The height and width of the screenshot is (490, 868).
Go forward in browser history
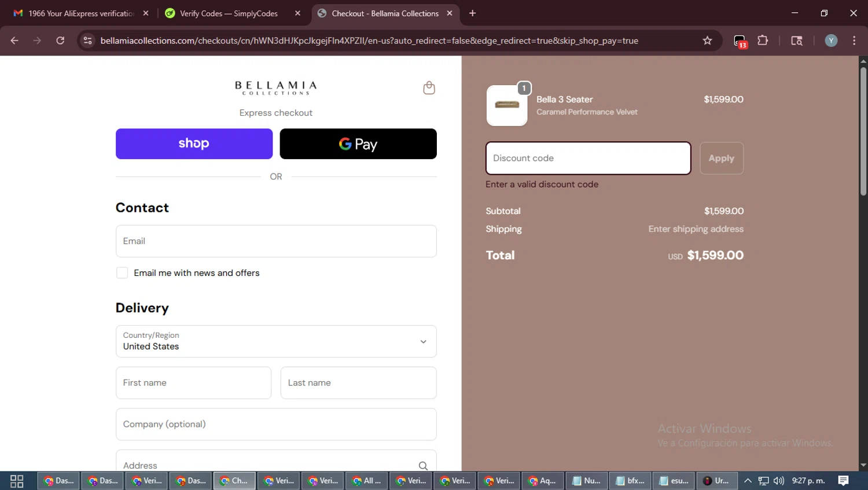tap(37, 40)
